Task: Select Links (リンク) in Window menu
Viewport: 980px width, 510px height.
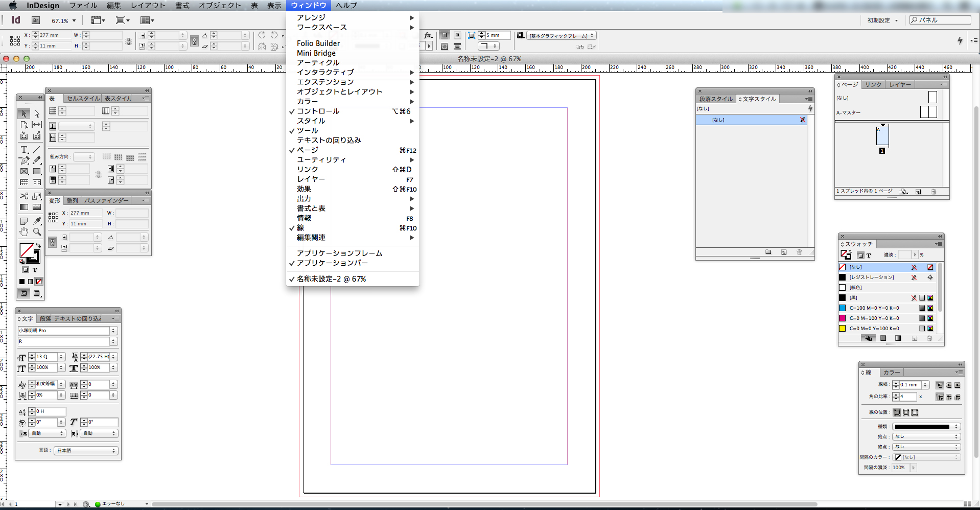Action: tap(353, 169)
